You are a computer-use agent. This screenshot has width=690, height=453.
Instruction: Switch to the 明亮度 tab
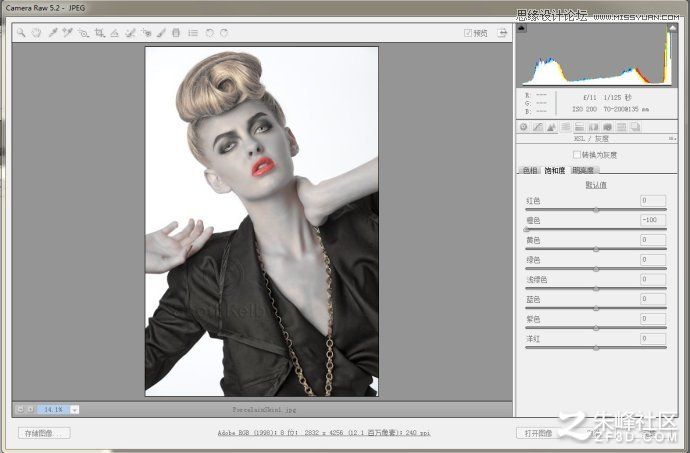(583, 170)
